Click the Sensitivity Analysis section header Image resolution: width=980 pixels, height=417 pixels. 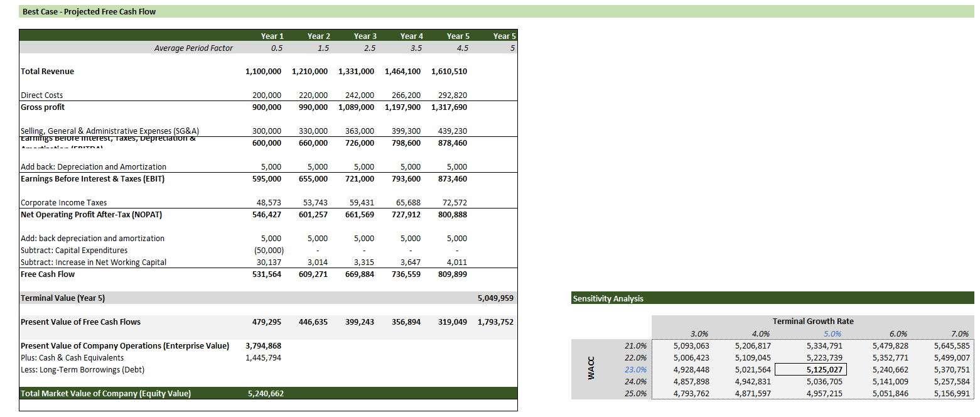click(608, 299)
